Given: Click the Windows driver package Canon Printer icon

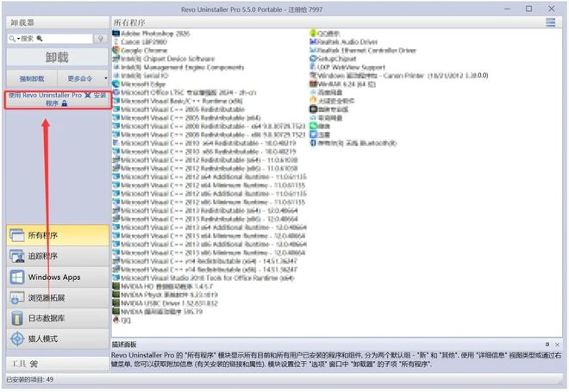Looking at the screenshot, I should tap(313, 76).
